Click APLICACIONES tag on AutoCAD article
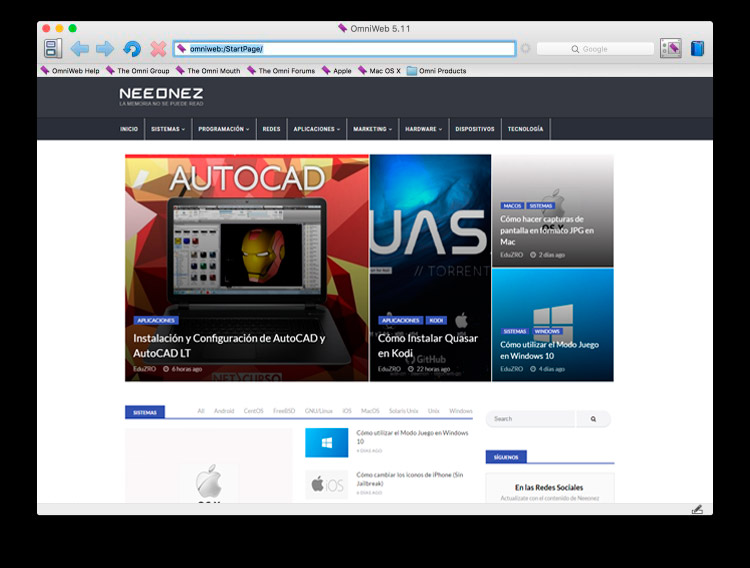The image size is (750, 568). 156,321
